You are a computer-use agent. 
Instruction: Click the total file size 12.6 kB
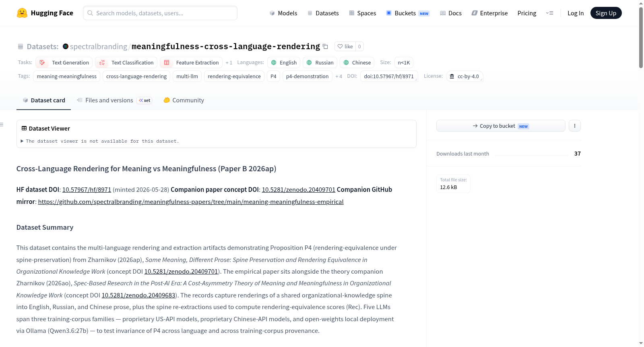coord(448,187)
